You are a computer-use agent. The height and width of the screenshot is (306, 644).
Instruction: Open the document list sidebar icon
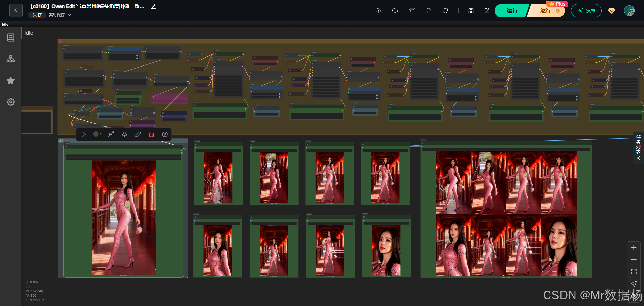click(x=11, y=37)
